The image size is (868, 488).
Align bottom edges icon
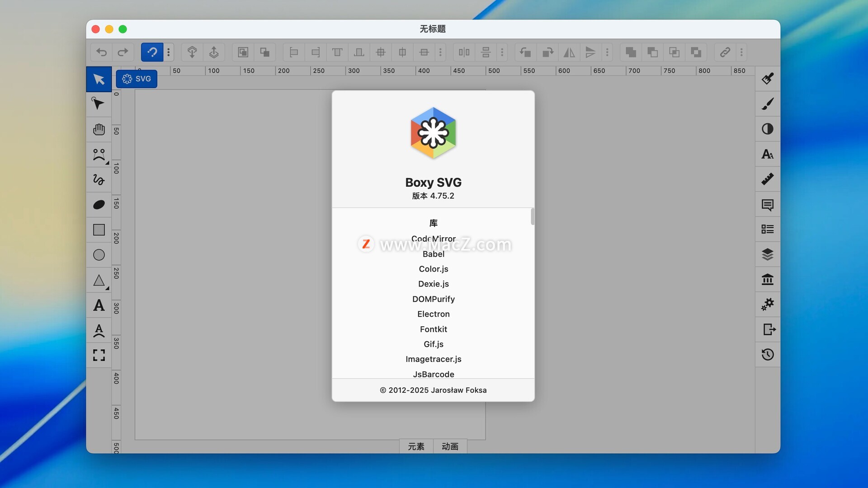coord(359,52)
